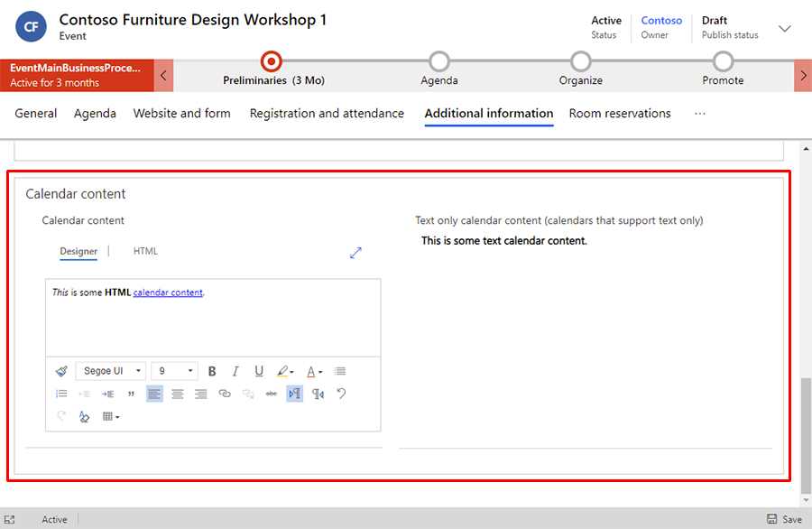This screenshot has height=529, width=812.
Task: Insert a bulleted list
Action: tap(340, 371)
